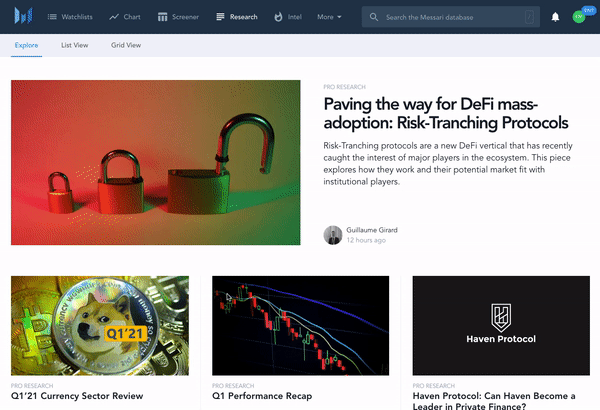Click the blue badge on user avatar
600x410 pixels.
pyautogui.click(x=589, y=10)
